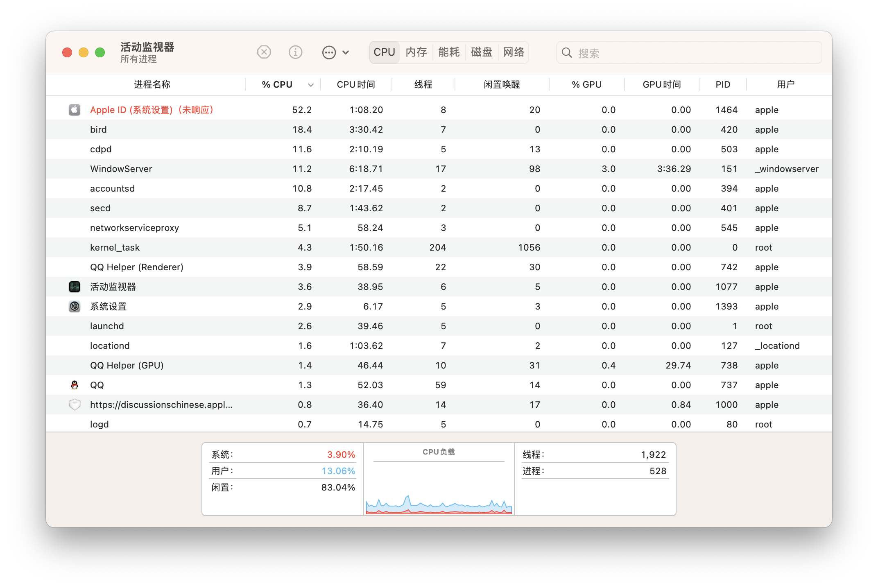Click the stop process X icon

click(x=264, y=52)
